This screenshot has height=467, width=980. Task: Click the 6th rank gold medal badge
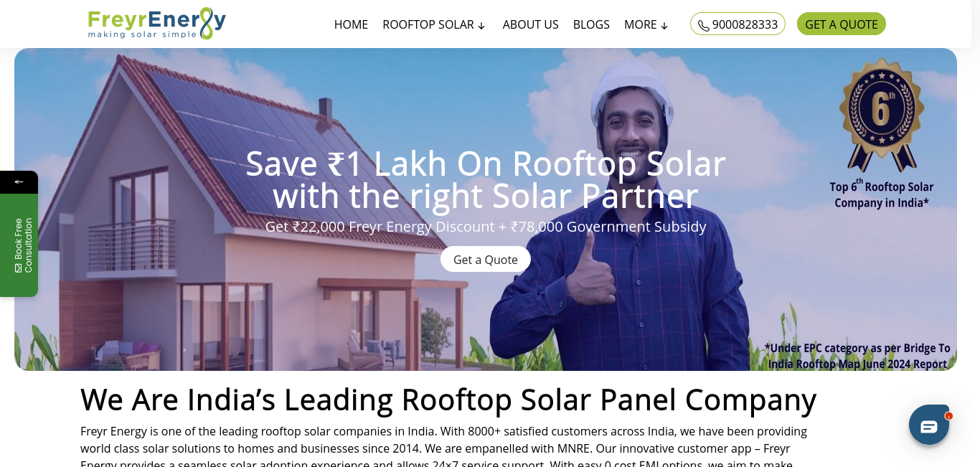[x=881, y=113]
